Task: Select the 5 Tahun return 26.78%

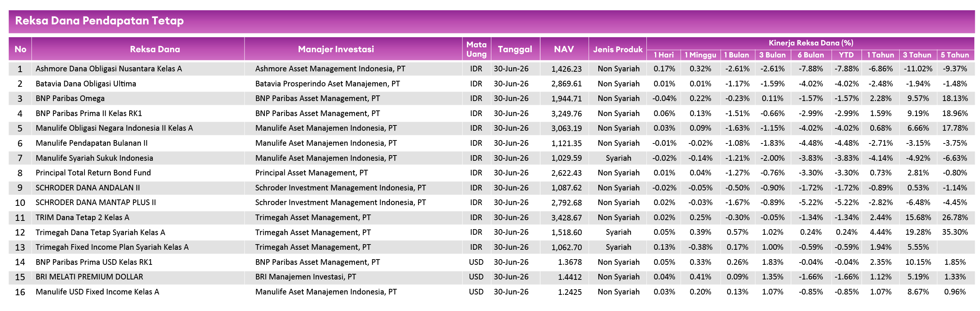Action: point(955,217)
